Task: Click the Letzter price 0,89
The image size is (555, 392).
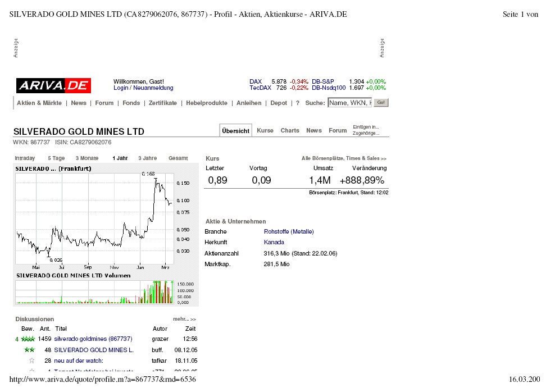Action: click(218, 180)
